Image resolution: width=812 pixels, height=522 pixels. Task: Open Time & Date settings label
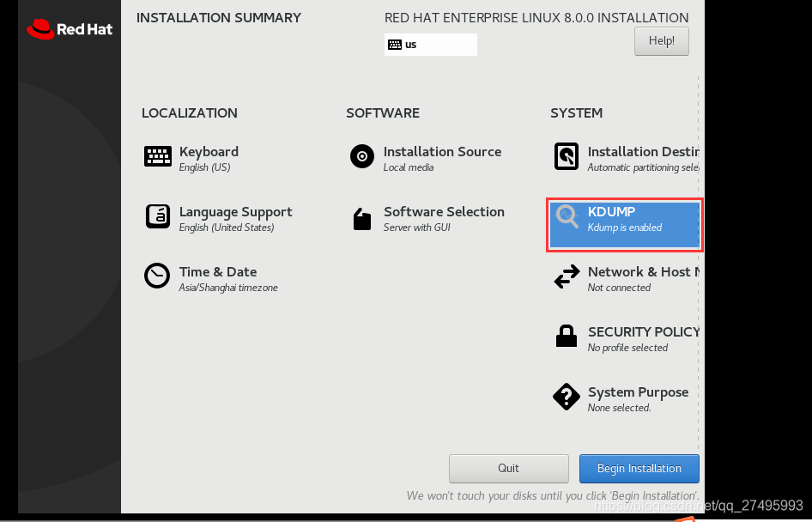tap(218, 272)
